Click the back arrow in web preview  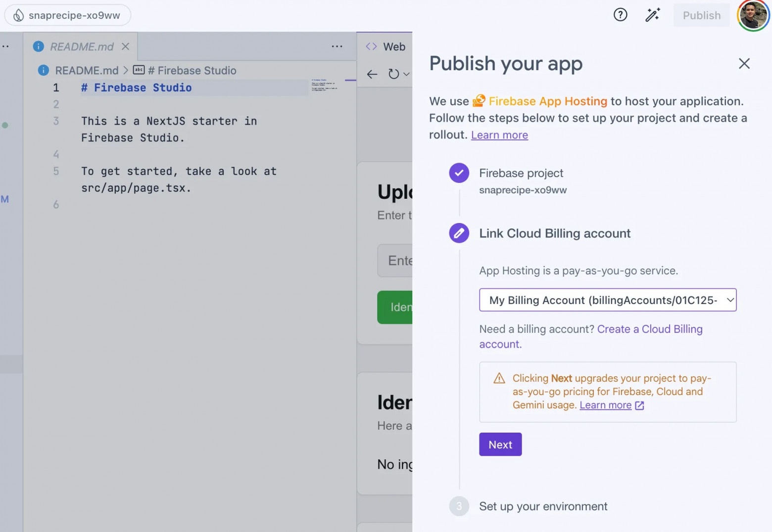click(x=372, y=74)
